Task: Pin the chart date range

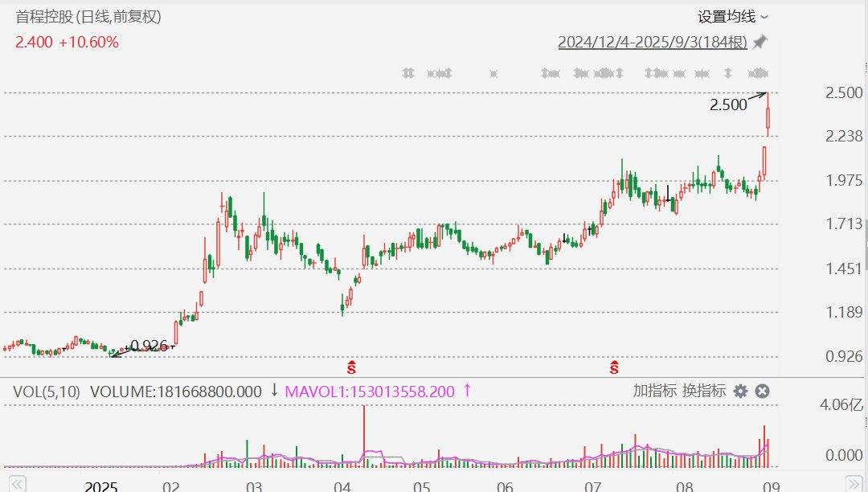Action: pyautogui.click(x=759, y=42)
